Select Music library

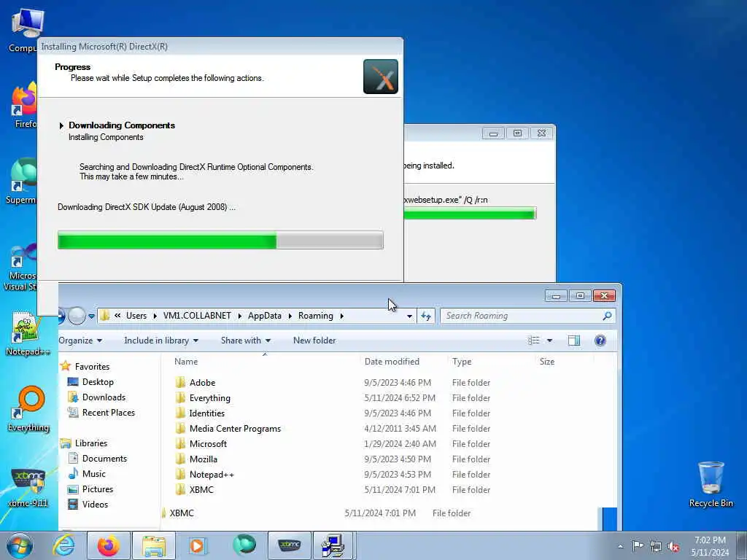87,474
